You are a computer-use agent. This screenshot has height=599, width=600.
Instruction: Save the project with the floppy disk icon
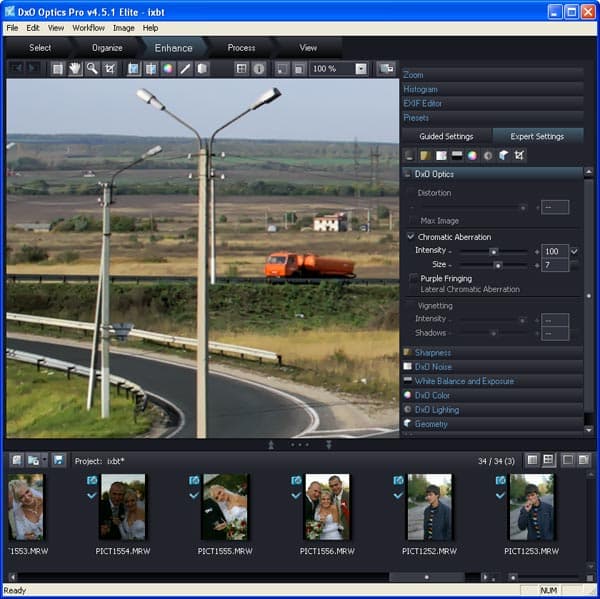tap(58, 460)
